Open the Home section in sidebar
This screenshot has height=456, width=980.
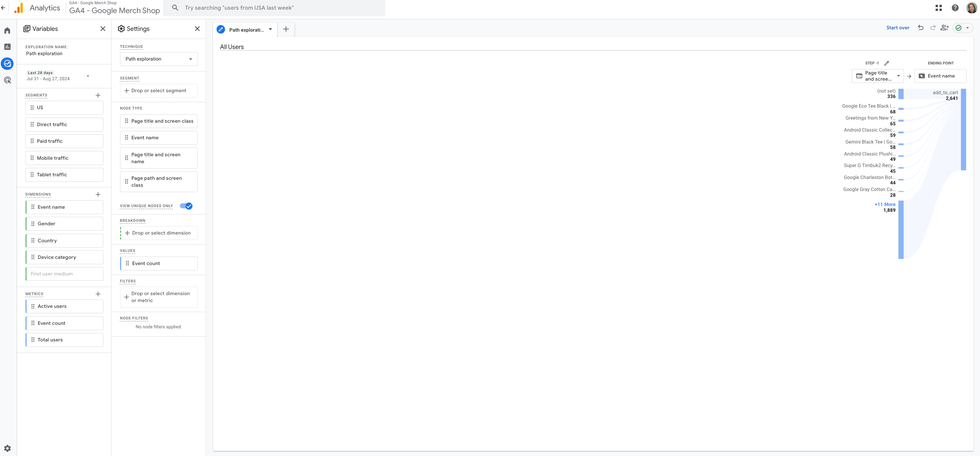(7, 30)
